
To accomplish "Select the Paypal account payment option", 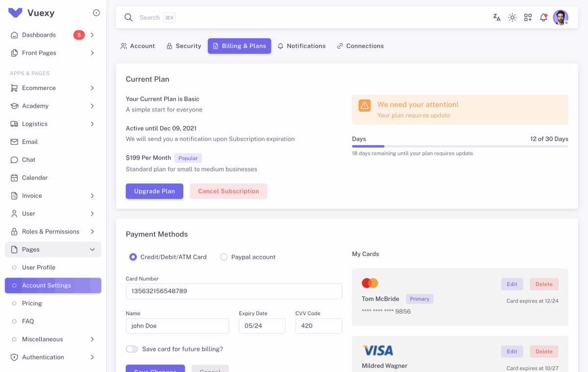I will (224, 256).
